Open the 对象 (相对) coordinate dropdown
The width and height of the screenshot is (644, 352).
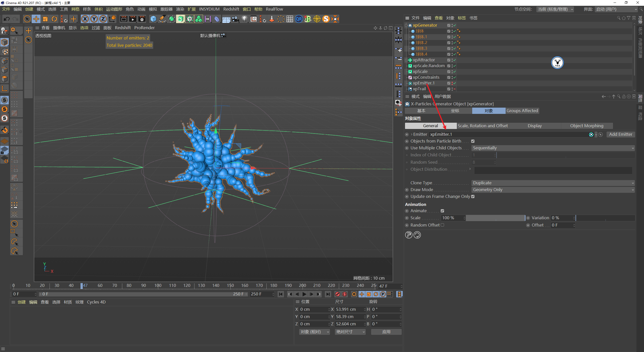click(x=314, y=332)
